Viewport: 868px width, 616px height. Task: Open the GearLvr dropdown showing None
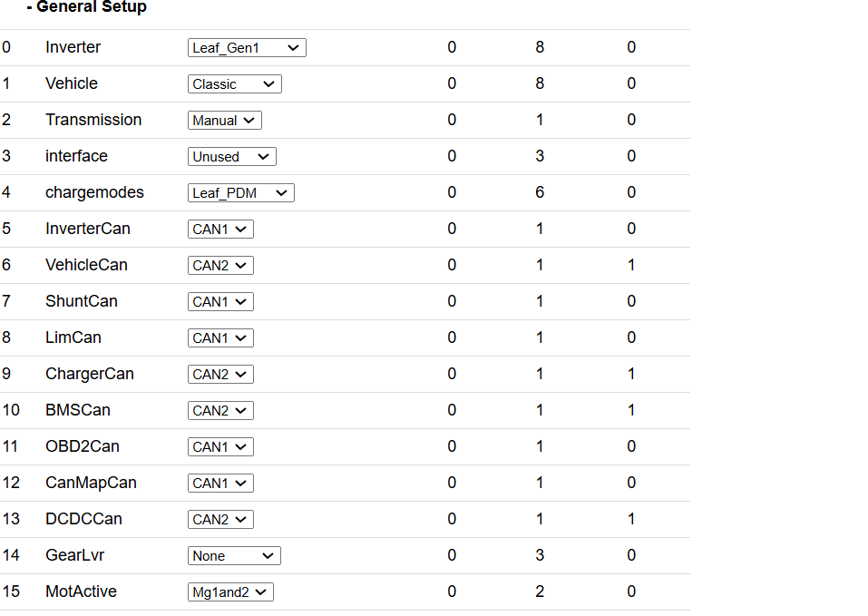tap(235, 556)
